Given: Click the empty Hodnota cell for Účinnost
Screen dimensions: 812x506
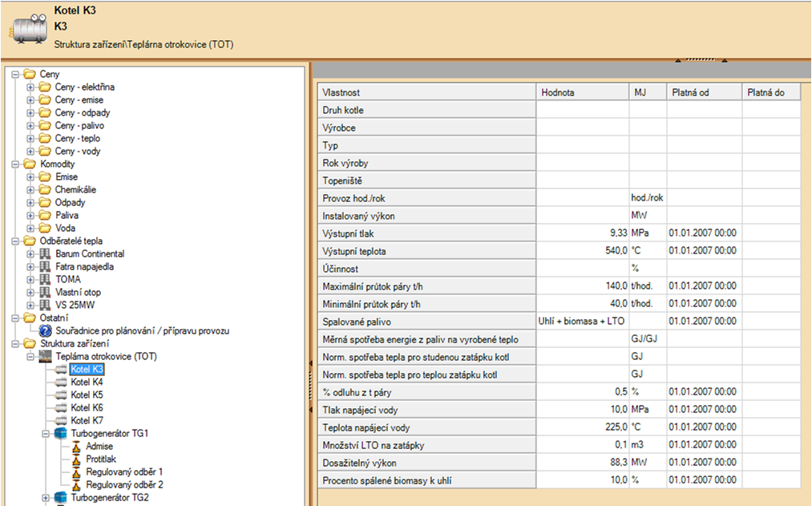Looking at the screenshot, I should pos(583,269).
